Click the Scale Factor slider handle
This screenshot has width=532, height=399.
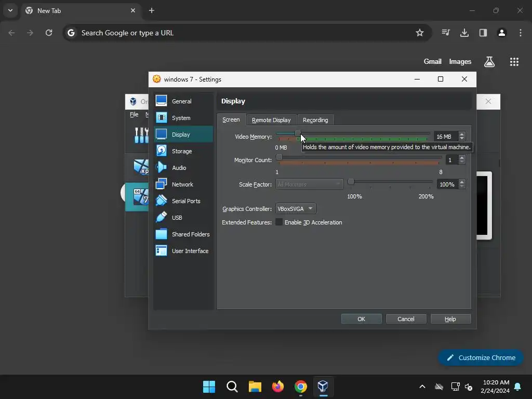click(x=351, y=181)
